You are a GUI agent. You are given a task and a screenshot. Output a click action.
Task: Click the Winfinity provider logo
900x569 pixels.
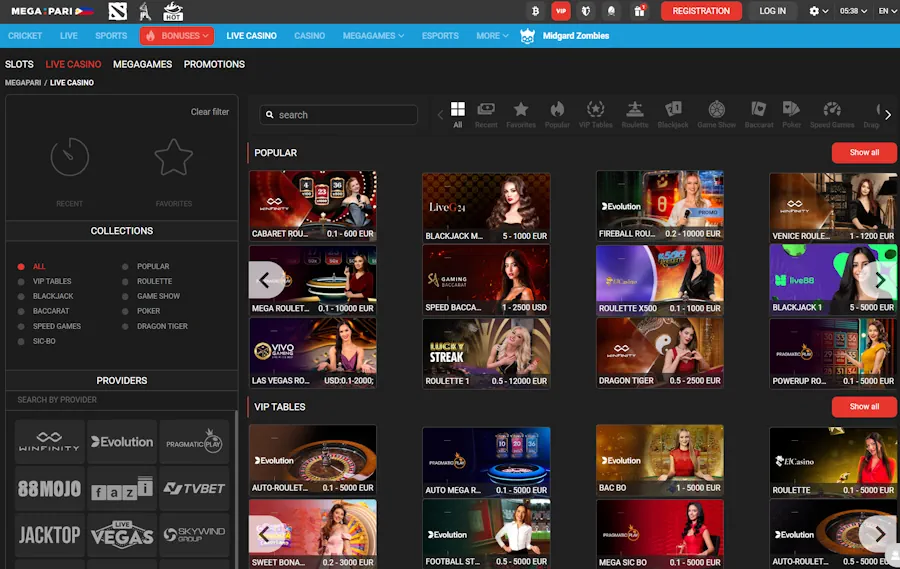point(49,442)
